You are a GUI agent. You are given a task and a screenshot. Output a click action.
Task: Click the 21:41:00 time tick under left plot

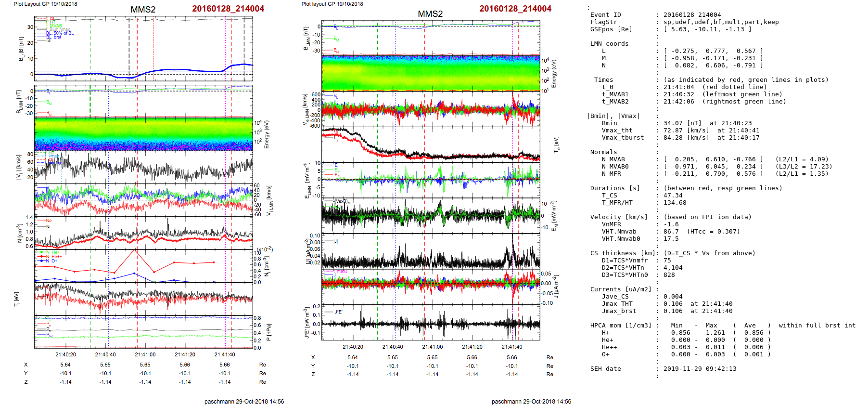(145, 354)
